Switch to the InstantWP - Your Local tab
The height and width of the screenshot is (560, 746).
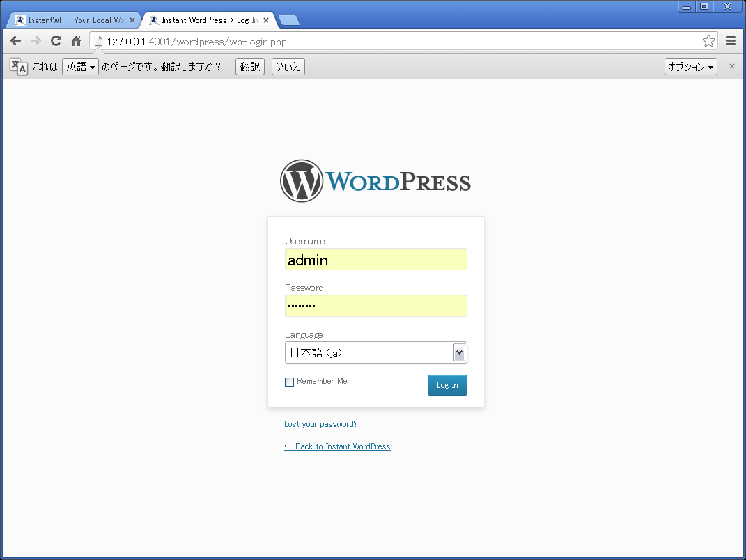[x=74, y=20]
